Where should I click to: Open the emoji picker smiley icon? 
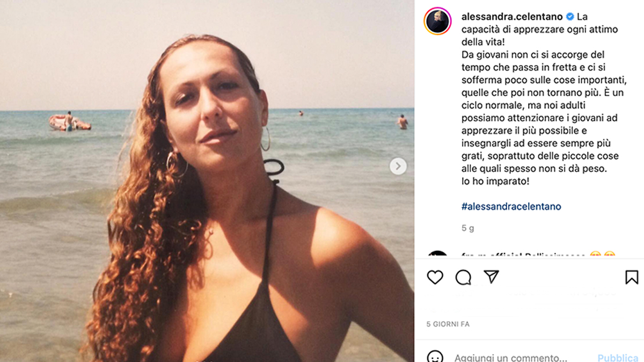[x=435, y=357]
